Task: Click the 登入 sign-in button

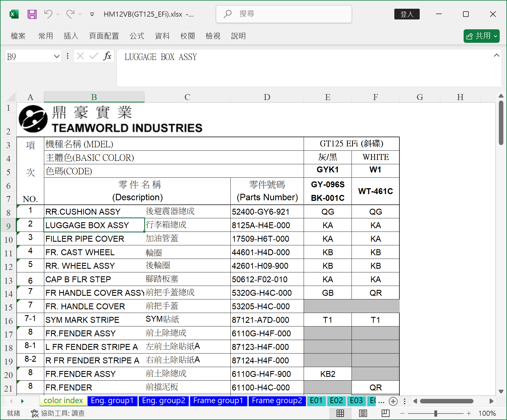Action: (x=407, y=14)
